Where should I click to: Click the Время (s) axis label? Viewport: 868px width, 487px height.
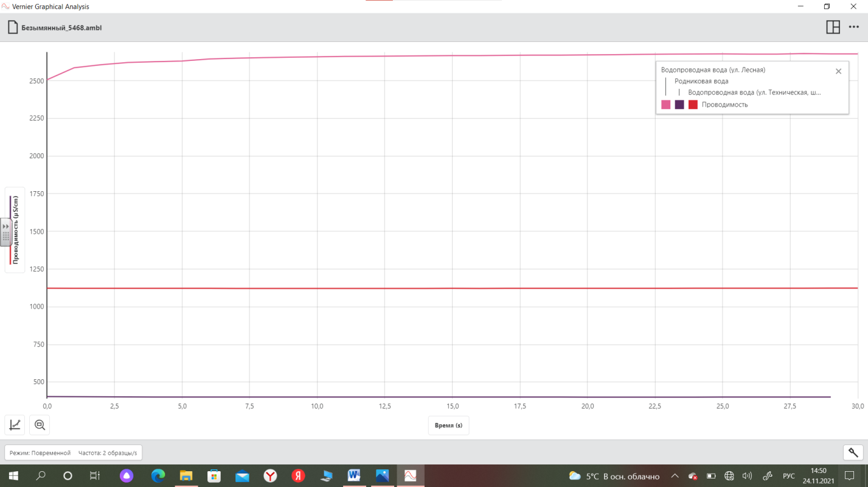[x=448, y=426]
